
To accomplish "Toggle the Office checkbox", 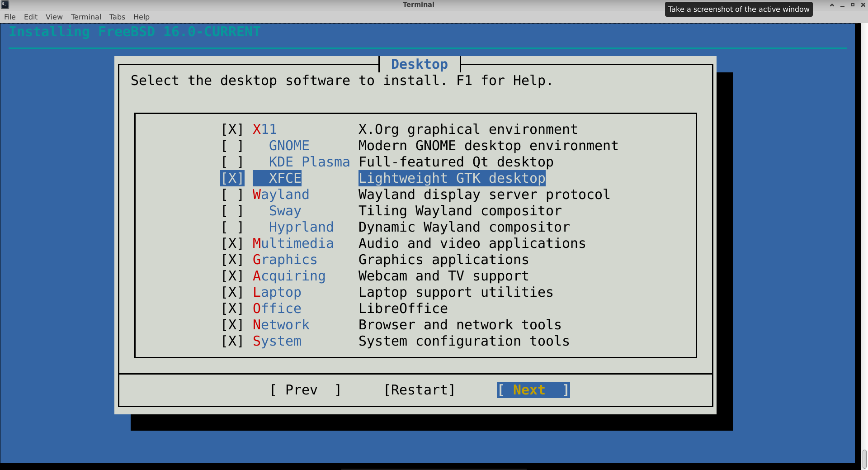I will (232, 309).
